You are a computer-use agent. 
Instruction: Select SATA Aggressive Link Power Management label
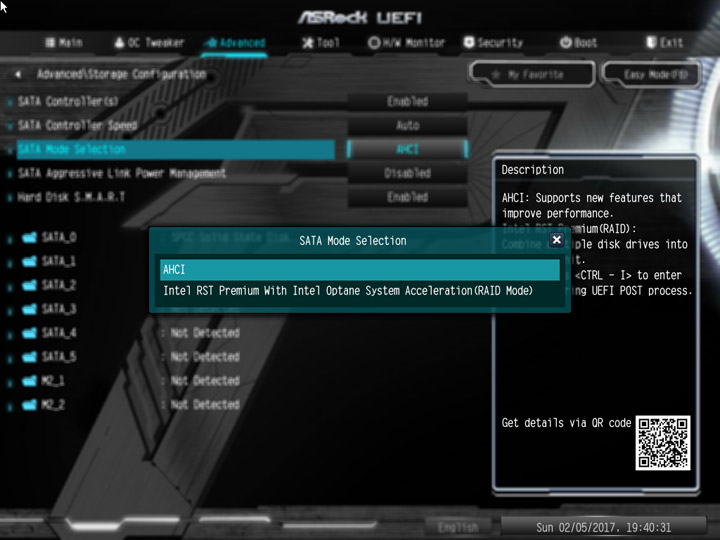(x=122, y=173)
